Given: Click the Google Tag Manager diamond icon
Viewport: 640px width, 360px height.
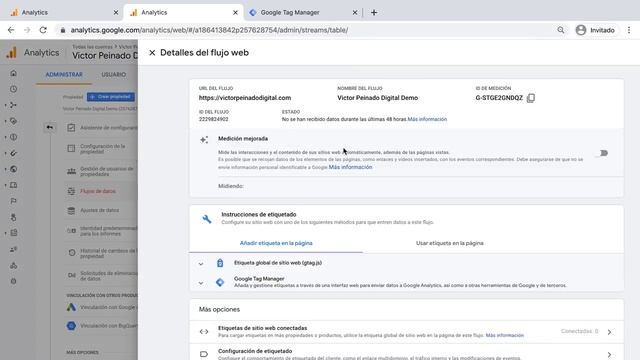Looking at the screenshot, I should tap(220, 282).
